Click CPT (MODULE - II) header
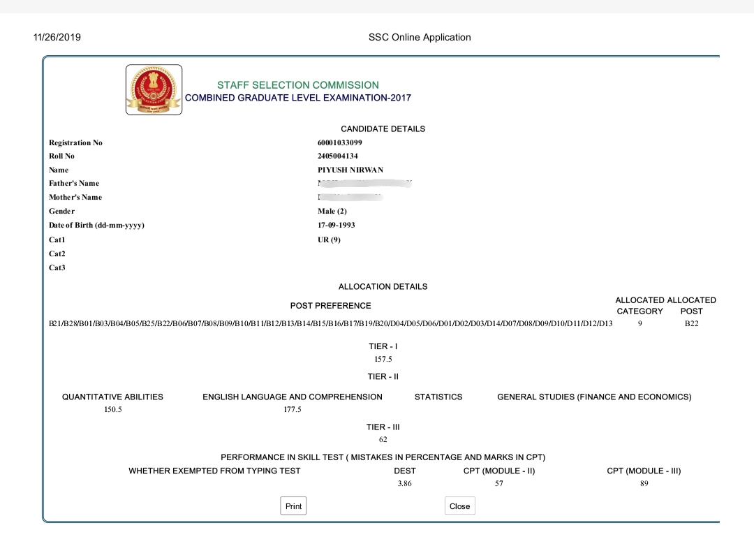 (x=499, y=471)
